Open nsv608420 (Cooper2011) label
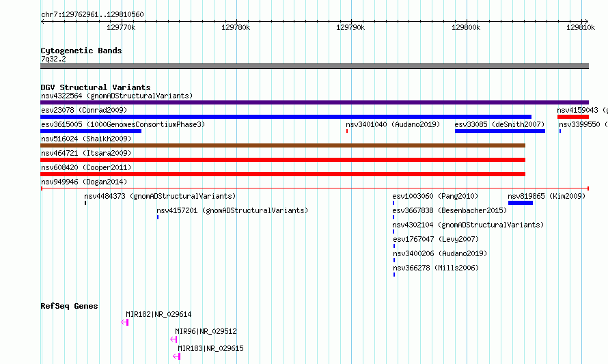This screenshot has height=364, width=608. tap(86, 167)
